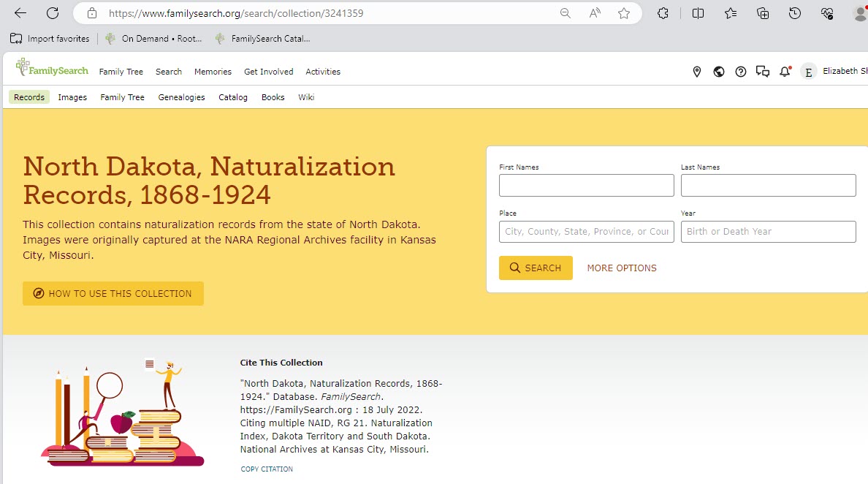Click inside the First Names field
This screenshot has width=868, height=484.
click(x=586, y=185)
